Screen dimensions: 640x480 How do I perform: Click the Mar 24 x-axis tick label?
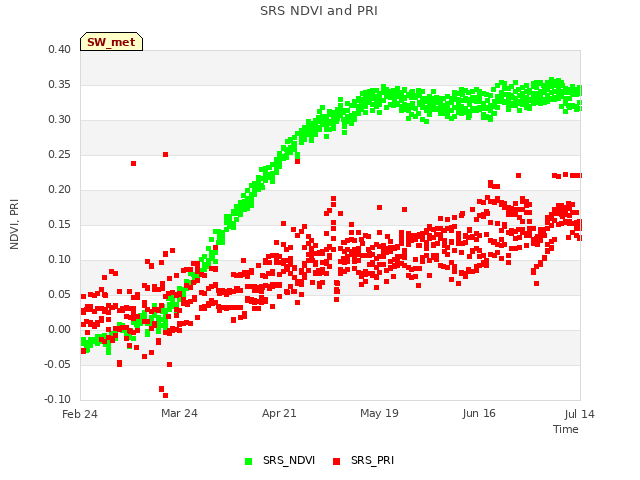[179, 413]
